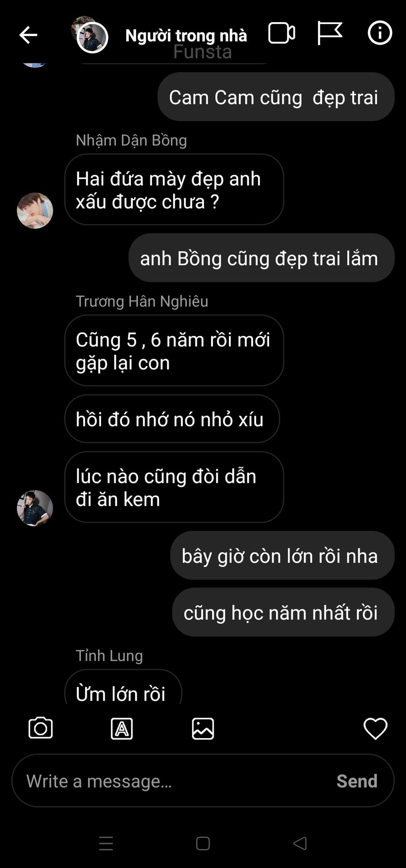This screenshot has height=868, width=406.
Task: Tap Nhậm Dận Bồng's profile picture
Action: click(x=35, y=211)
